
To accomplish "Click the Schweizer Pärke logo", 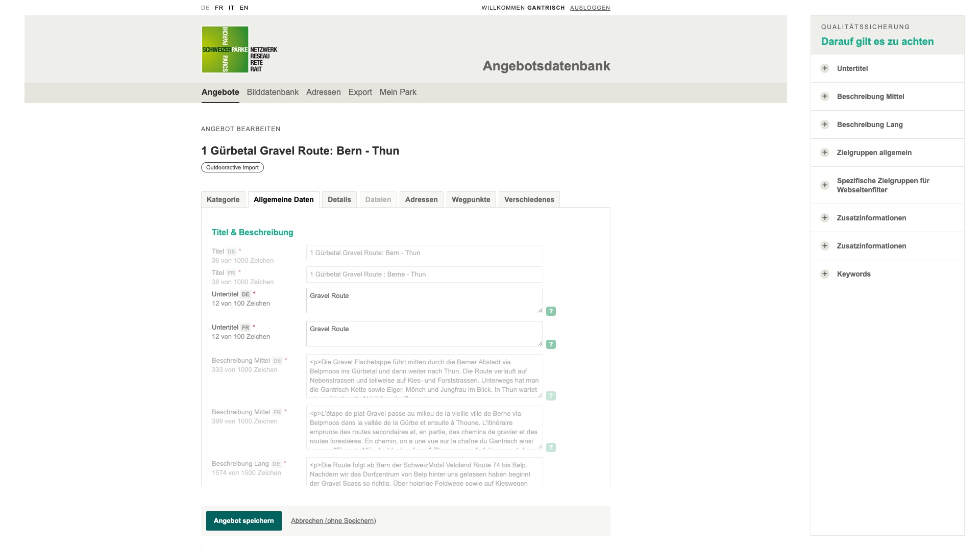I will [225, 49].
